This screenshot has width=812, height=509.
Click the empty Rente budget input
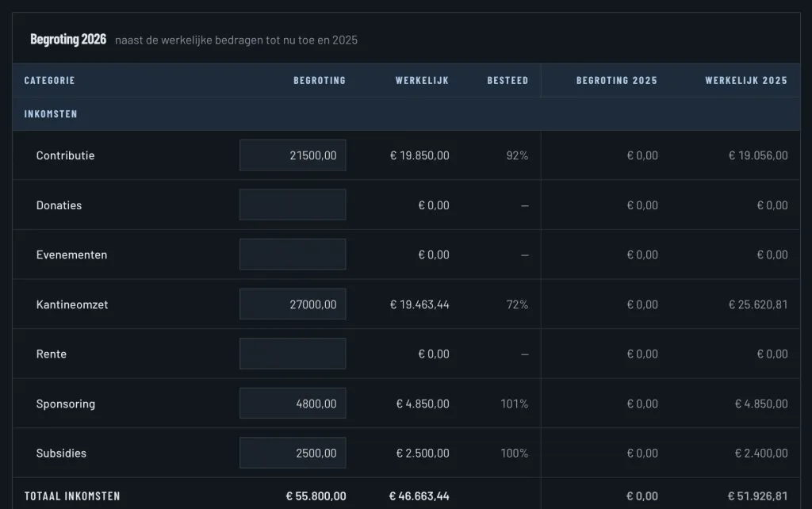293,354
